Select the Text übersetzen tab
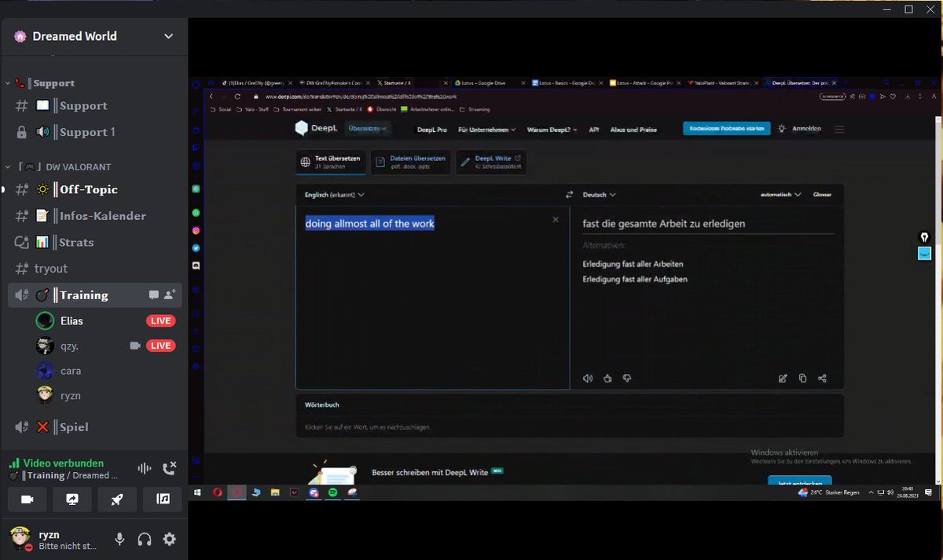The image size is (943, 560). 331,162
